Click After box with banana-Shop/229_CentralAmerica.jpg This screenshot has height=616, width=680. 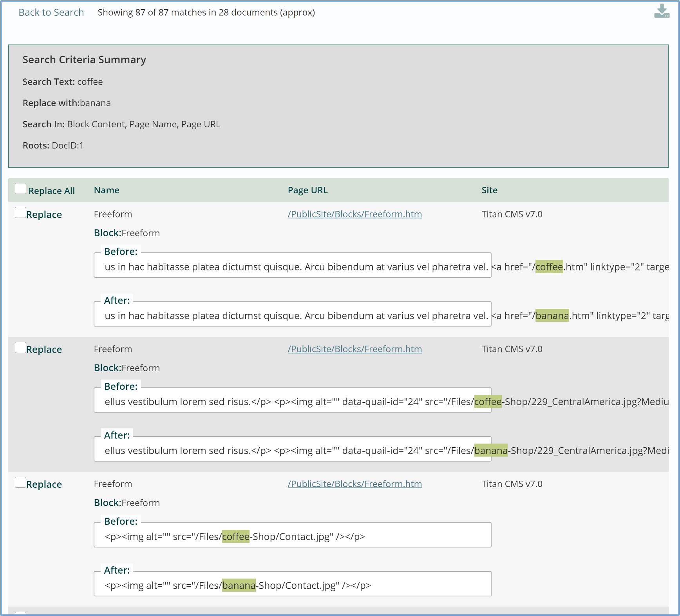point(292,451)
